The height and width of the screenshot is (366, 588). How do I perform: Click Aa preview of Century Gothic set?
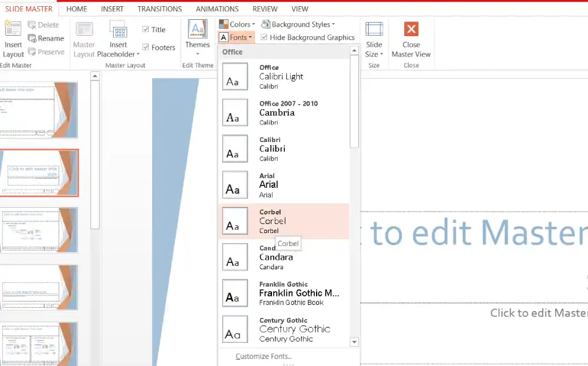235,329
